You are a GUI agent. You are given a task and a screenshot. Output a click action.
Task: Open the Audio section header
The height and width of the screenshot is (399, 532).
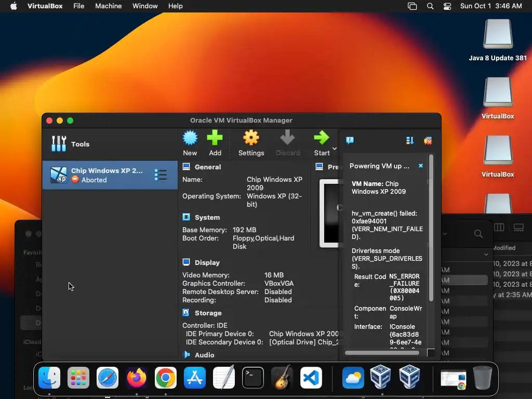204,355
